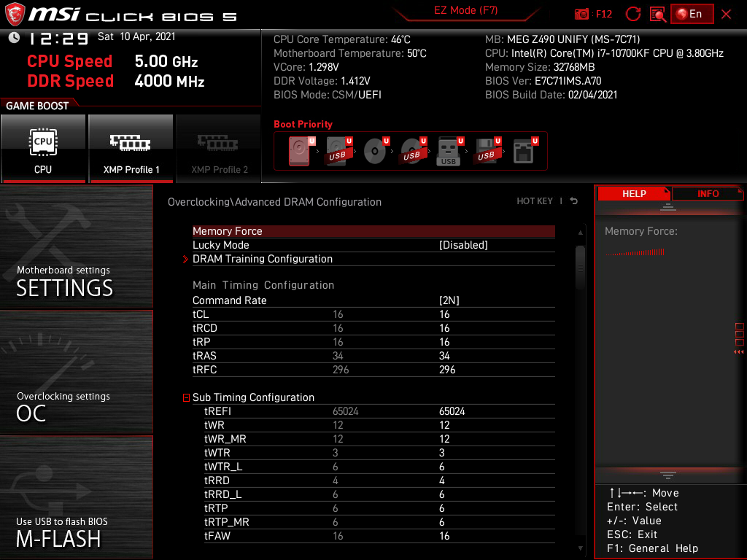This screenshot has width=747, height=560.
Task: Click the help panel bottom collapse handle
Action: pyautogui.click(x=668, y=475)
